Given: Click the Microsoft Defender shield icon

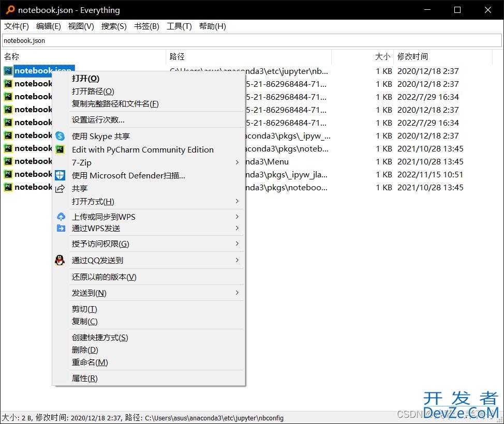Looking at the screenshot, I should [x=60, y=175].
